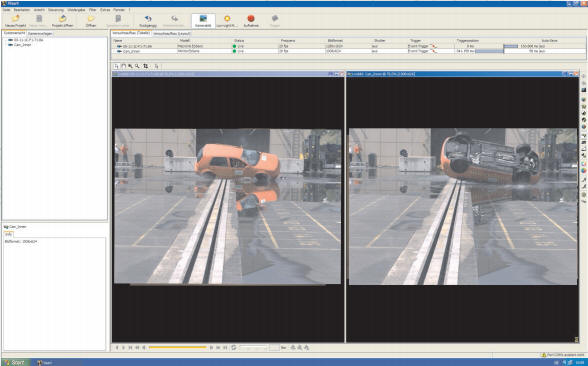Select Cam_Innen in the system tree
This screenshot has width=588, height=366.
point(20,45)
